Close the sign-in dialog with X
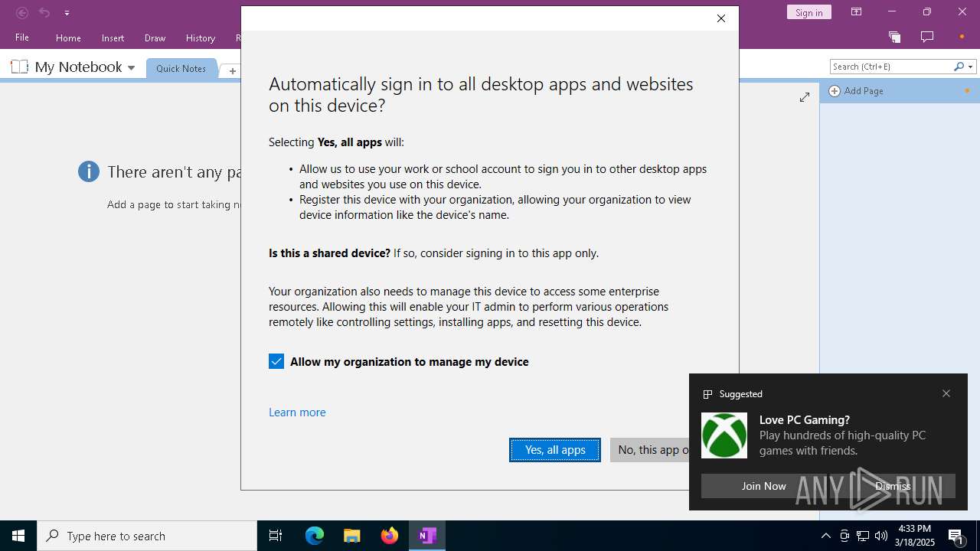Viewport: 980px width, 551px height. (720, 18)
